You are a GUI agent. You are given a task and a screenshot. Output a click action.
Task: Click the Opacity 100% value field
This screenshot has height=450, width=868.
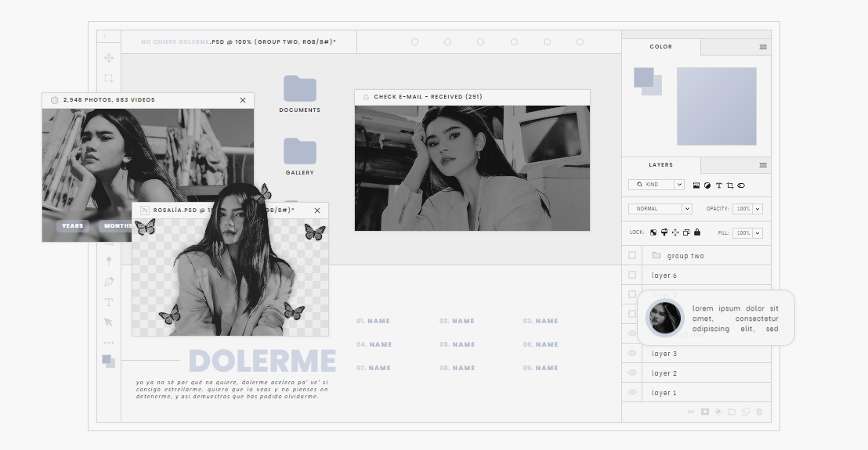click(x=743, y=209)
